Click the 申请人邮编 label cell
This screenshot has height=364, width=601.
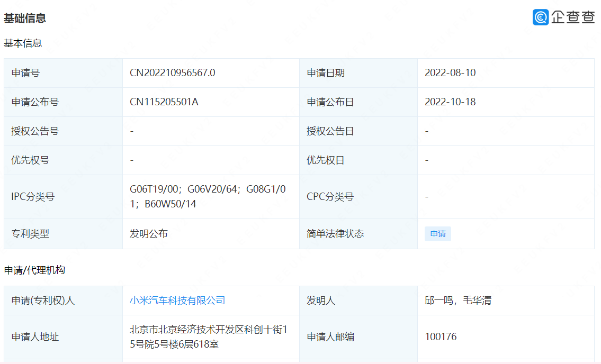[x=358, y=337]
